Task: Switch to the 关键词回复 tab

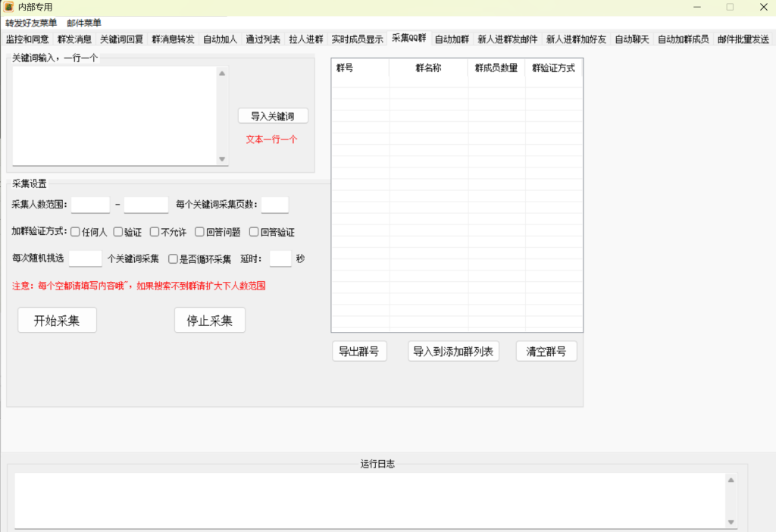Action: tap(122, 39)
